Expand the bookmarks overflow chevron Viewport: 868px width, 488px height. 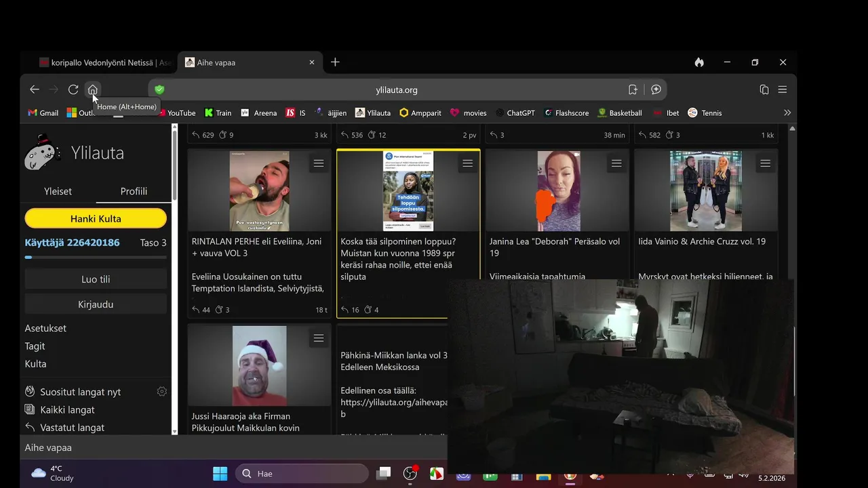tap(787, 113)
